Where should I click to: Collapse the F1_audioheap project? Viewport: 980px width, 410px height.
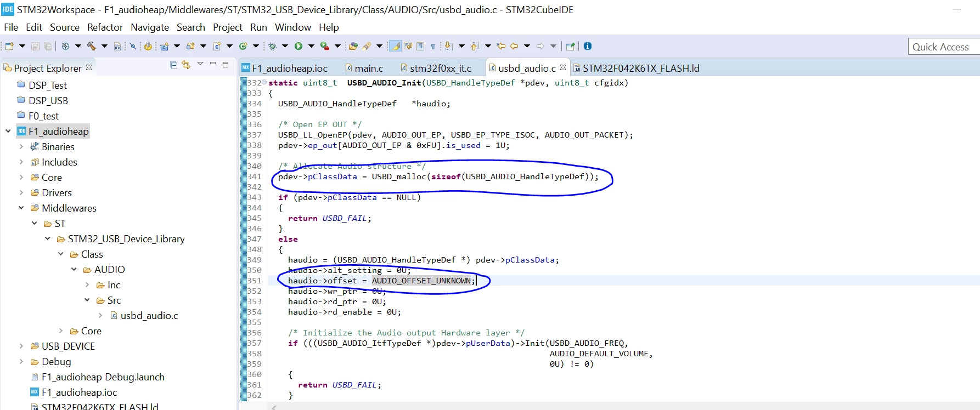[x=8, y=132]
